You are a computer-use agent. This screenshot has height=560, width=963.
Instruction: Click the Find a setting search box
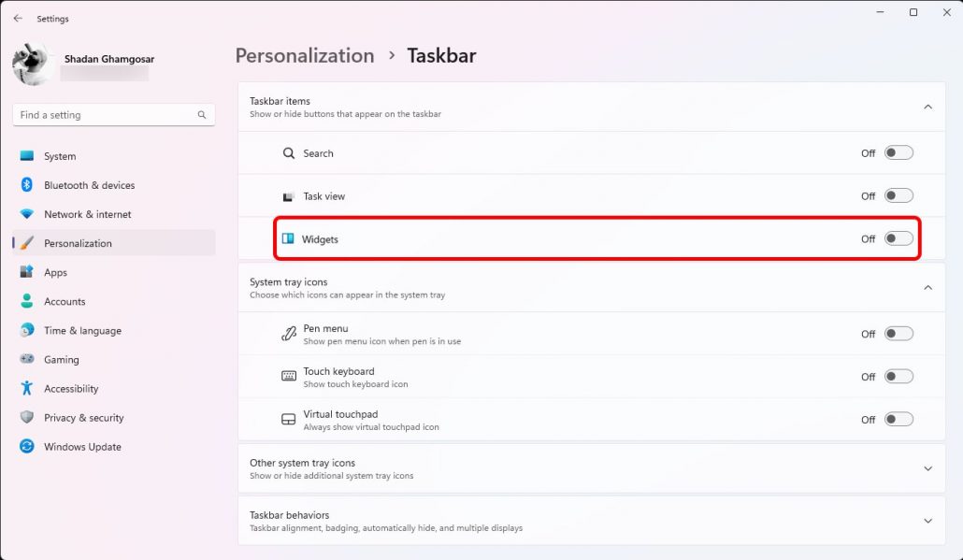coord(108,115)
